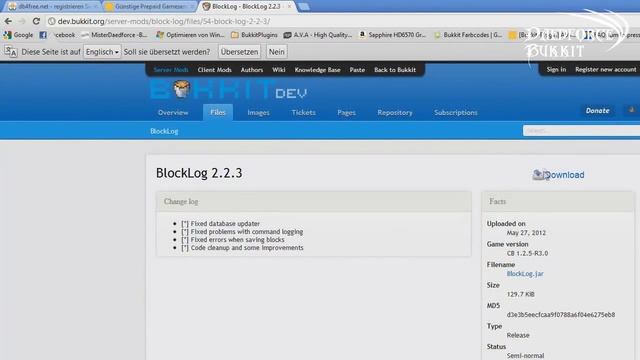The width and height of the screenshot is (640, 360).
Task: Click the BlockLog.jar filename link
Action: click(x=525, y=273)
